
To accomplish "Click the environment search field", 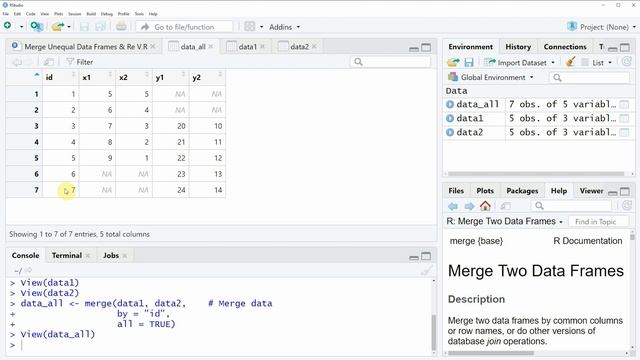I will 589,78.
